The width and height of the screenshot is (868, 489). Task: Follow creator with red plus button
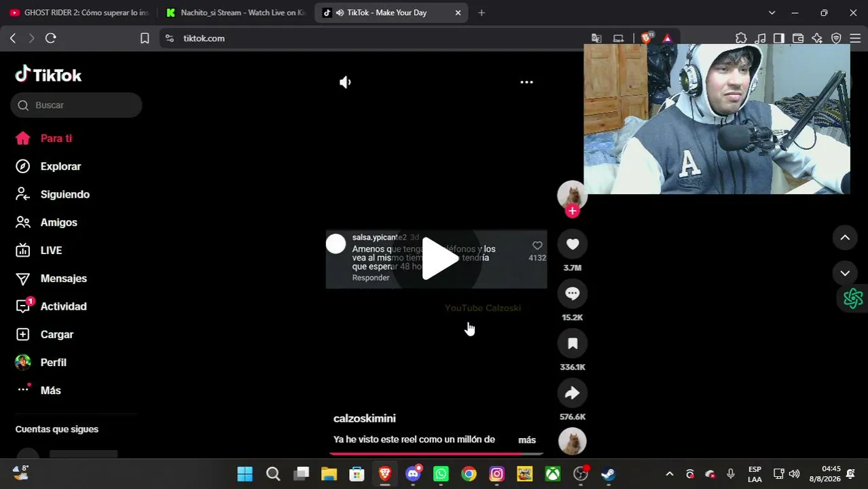point(573,211)
